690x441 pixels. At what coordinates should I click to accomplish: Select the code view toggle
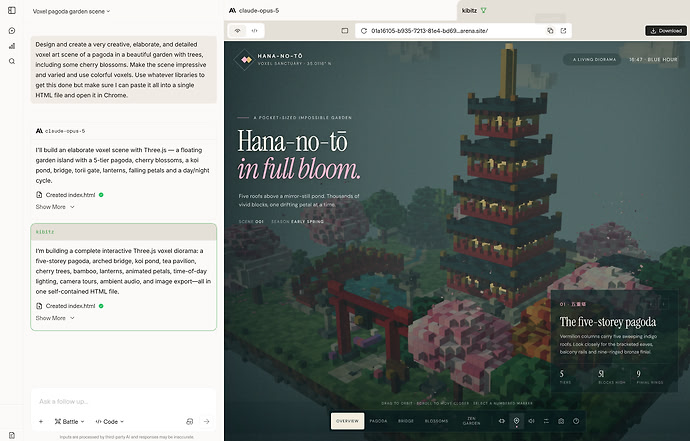pos(254,31)
